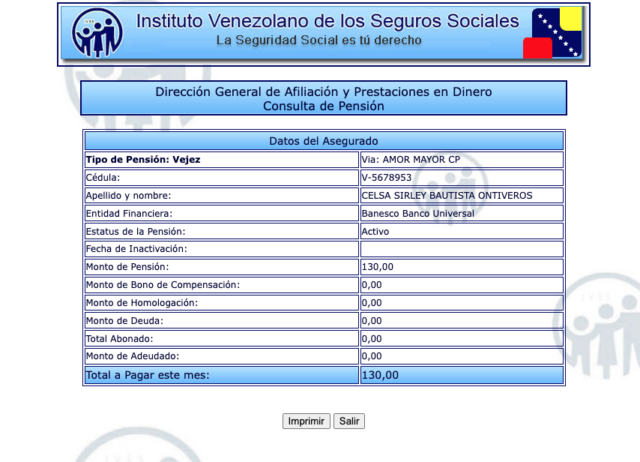Click Tipo de Pensión: Vejez label
The width and height of the screenshot is (640, 462).
[143, 160]
